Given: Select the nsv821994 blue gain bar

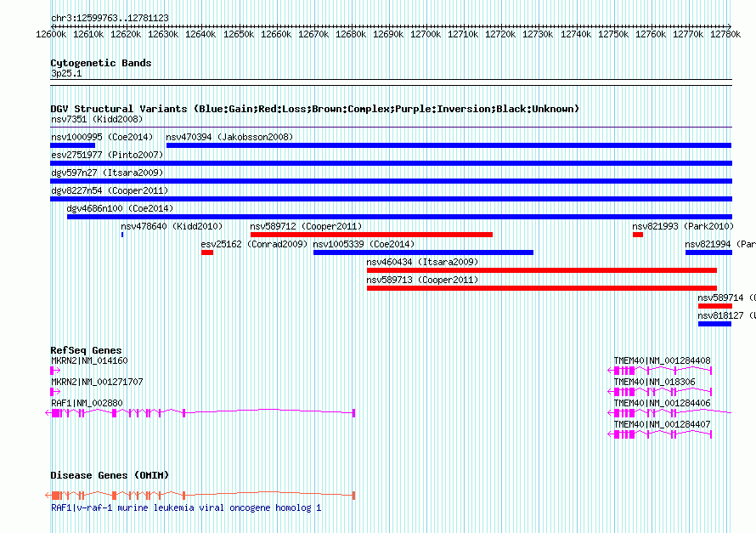Looking at the screenshot, I should click(708, 252).
